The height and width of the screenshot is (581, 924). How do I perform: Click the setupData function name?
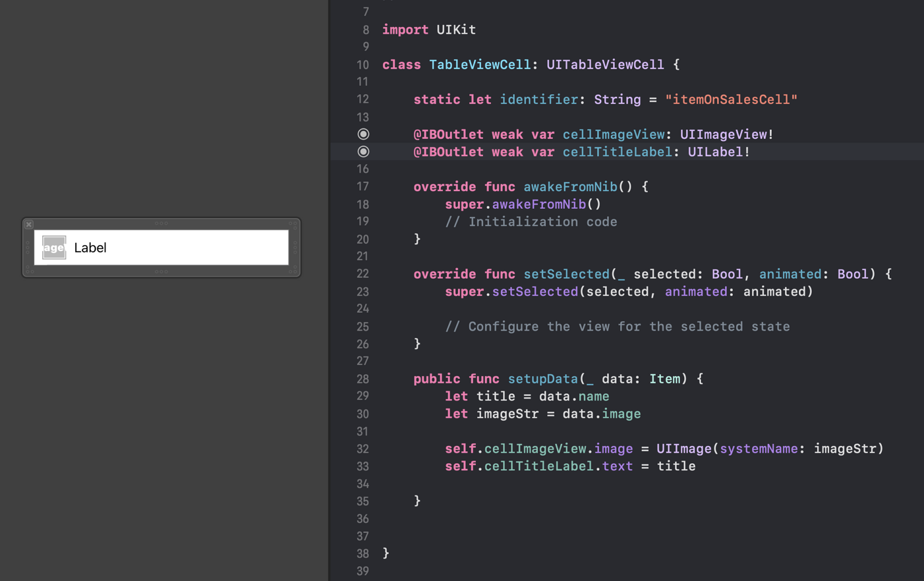(x=543, y=379)
